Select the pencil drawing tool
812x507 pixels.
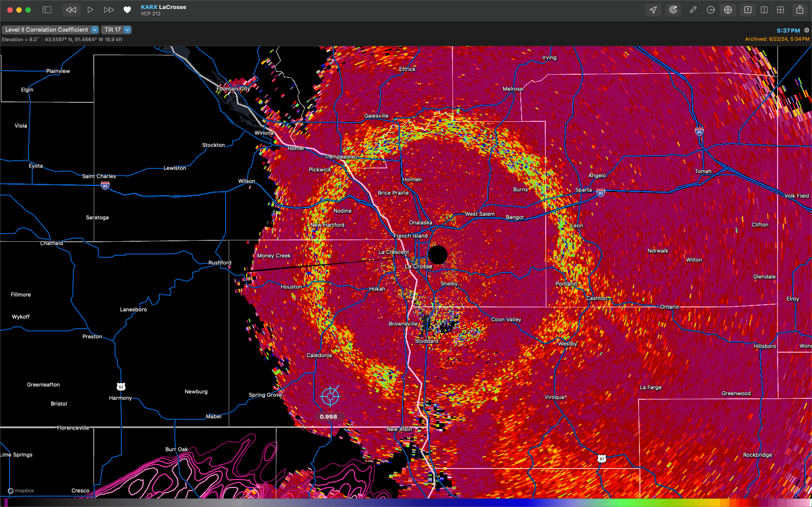(693, 10)
